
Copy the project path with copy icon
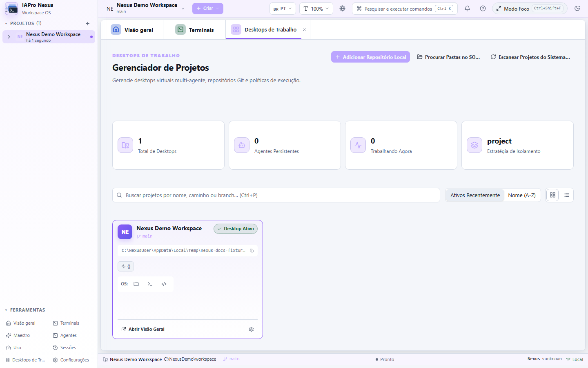252,251
